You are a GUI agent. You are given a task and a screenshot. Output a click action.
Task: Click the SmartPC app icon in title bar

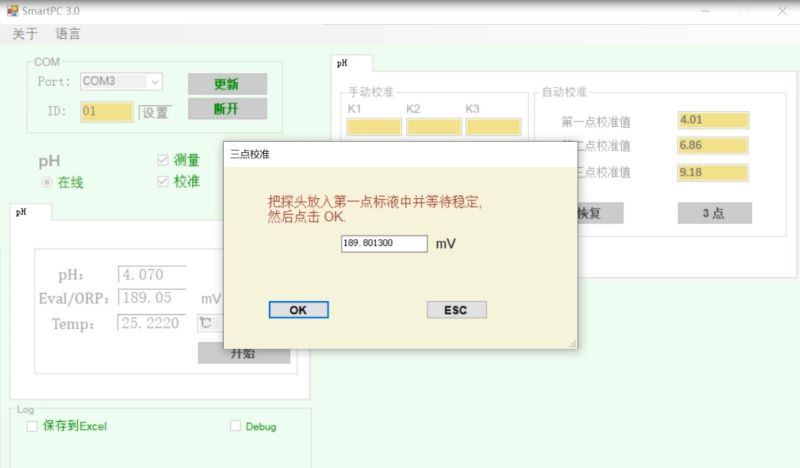[x=12, y=10]
